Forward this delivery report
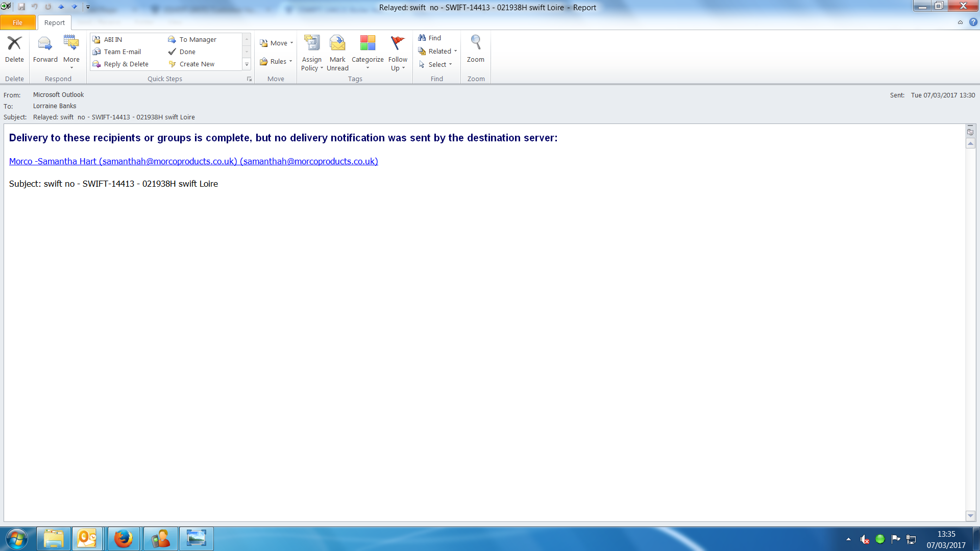980x551 pixels. tap(45, 49)
